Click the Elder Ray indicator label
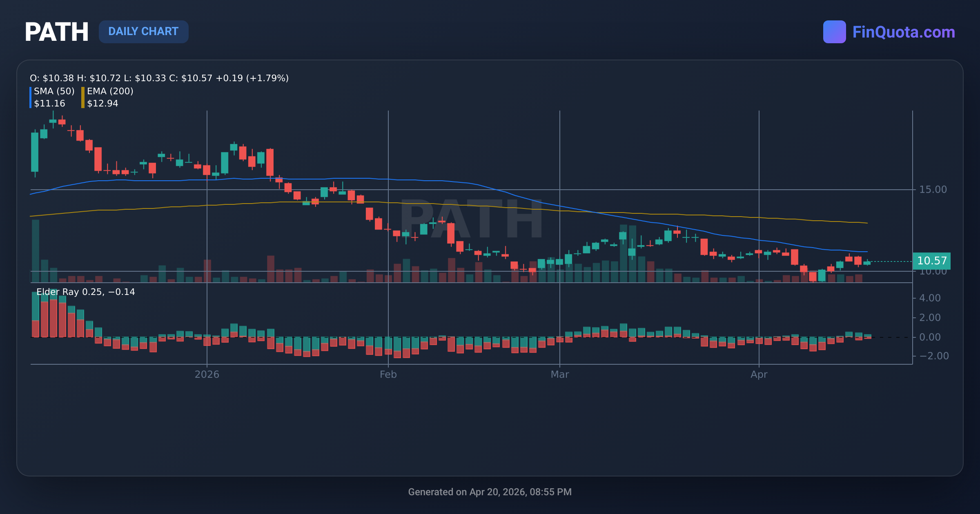Image resolution: width=980 pixels, height=514 pixels. click(85, 292)
